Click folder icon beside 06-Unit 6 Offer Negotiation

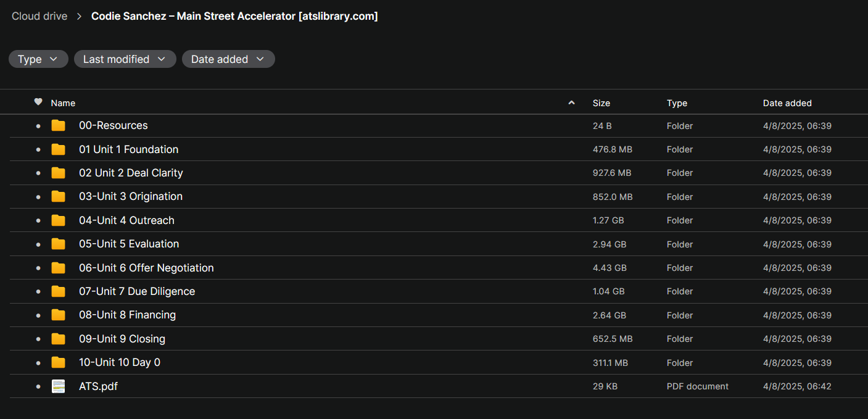(x=58, y=268)
